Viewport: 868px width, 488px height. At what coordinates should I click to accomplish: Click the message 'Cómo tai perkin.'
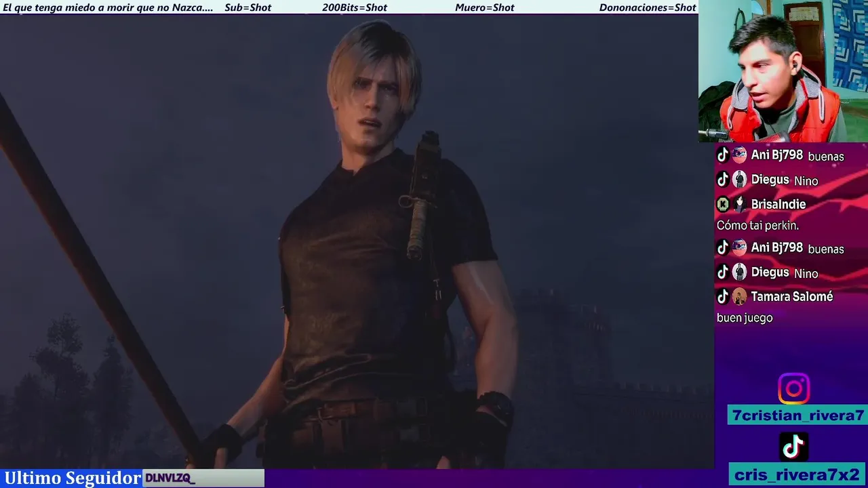(757, 226)
